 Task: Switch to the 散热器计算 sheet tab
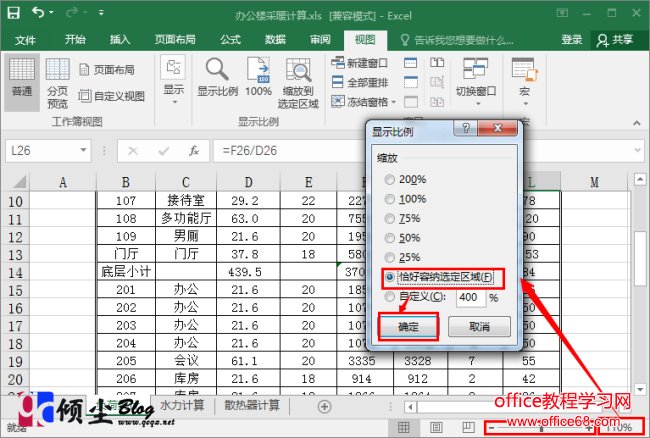pos(252,405)
